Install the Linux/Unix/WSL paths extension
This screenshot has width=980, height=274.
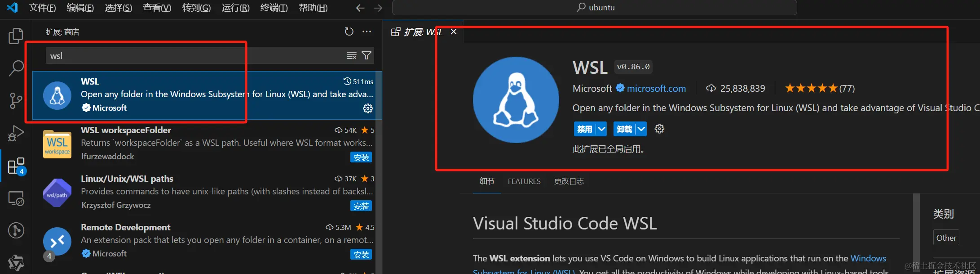point(361,206)
